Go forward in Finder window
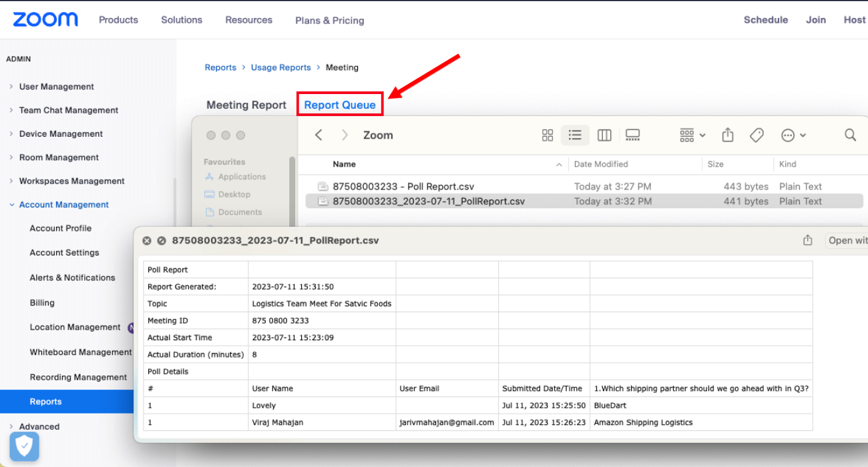 (x=345, y=135)
